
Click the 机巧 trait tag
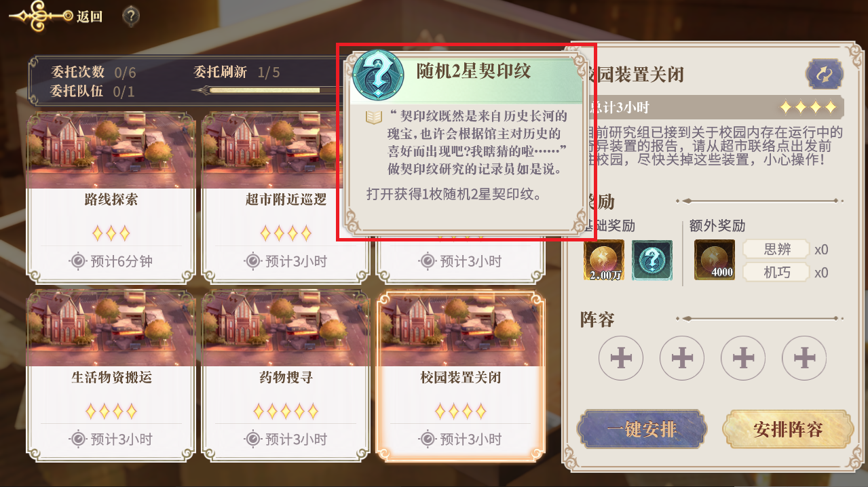click(777, 272)
